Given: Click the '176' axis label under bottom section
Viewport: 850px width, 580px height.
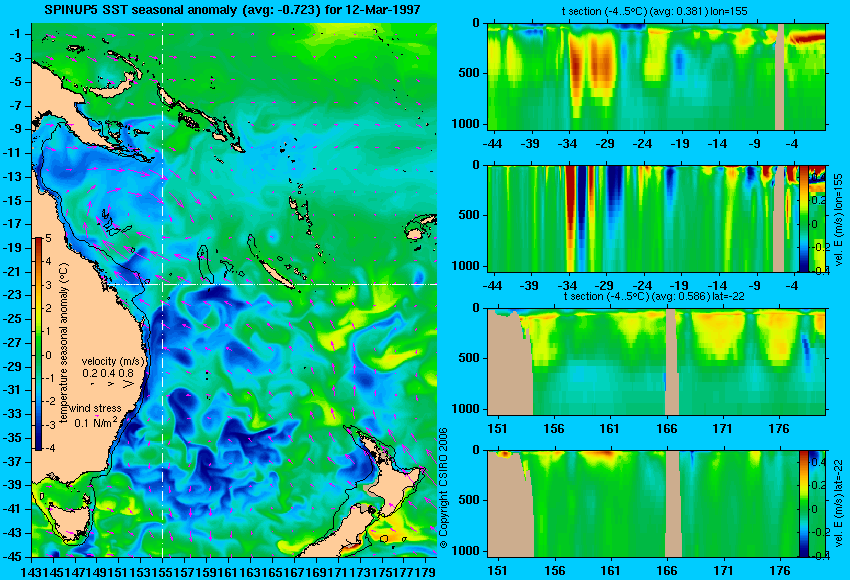Looking at the screenshot, I should 780,571.
